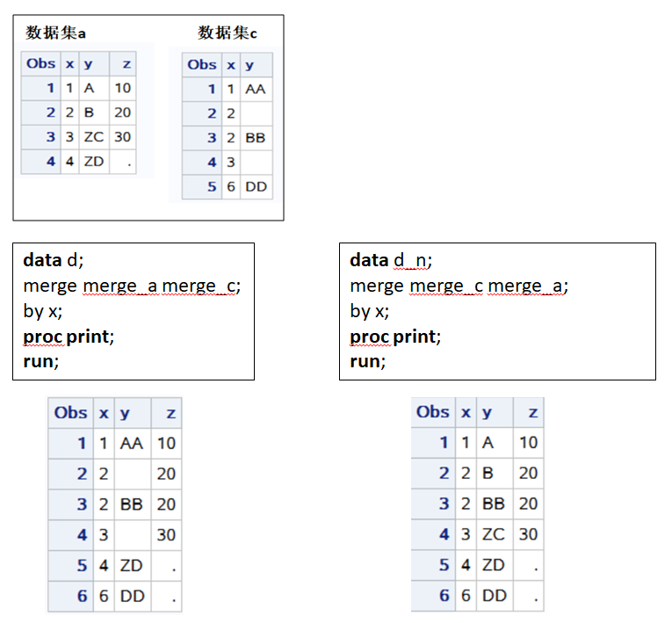Click the 'data d;' code line
Viewport: 672px width, 623px height.
53,260
